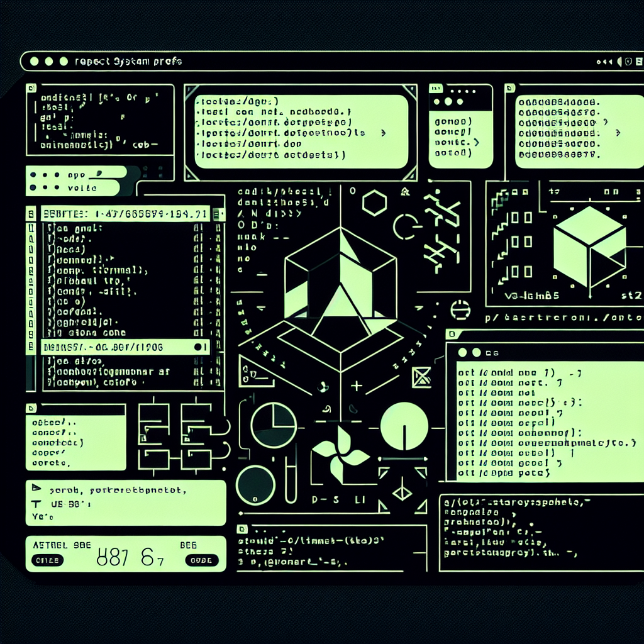Screen dimensions: 644x644
Task: Toggle the middle pair of boxes in the staircase panel
Action: click(521, 242)
